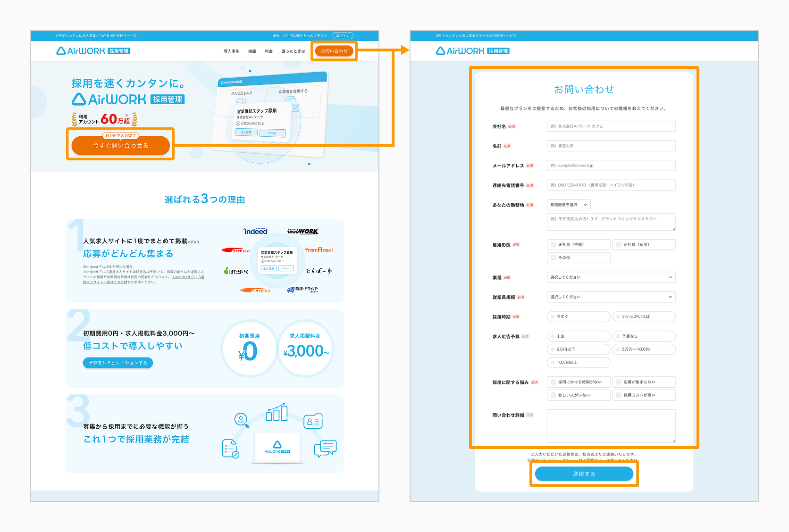Click the TownWork logo
Image resolution: width=789 pixels, height=532 pixels.
[x=302, y=231]
